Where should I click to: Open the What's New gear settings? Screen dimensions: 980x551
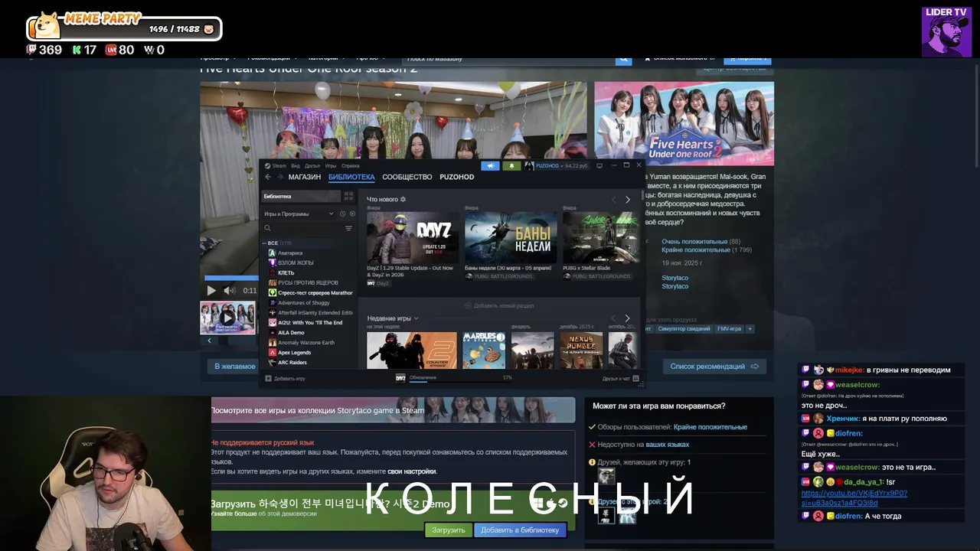[x=403, y=199]
